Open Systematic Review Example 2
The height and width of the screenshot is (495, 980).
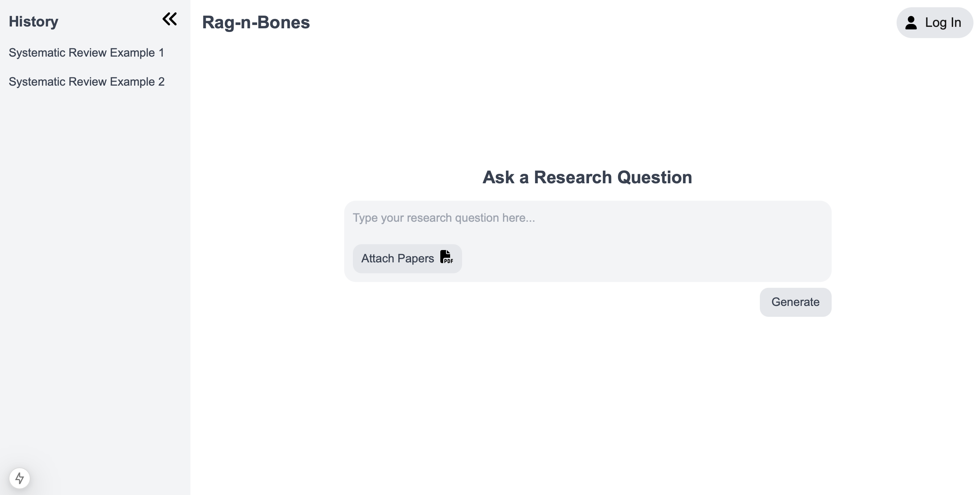click(x=87, y=82)
